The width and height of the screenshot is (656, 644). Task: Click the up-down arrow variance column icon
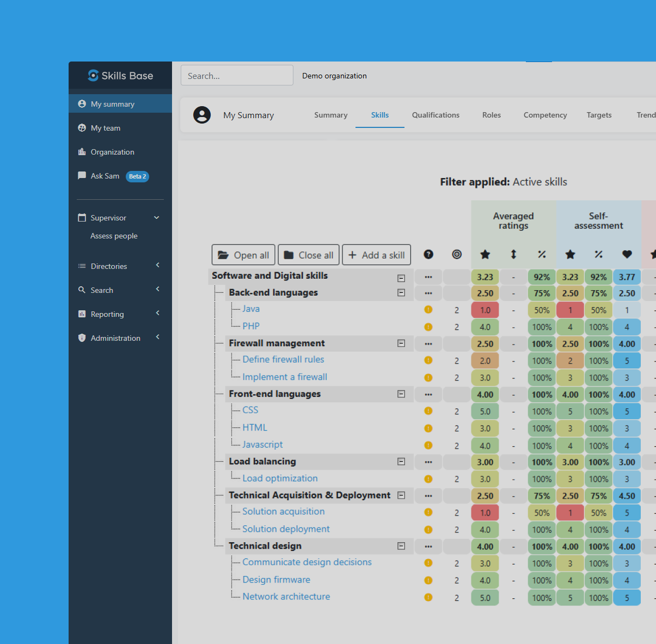click(x=513, y=254)
